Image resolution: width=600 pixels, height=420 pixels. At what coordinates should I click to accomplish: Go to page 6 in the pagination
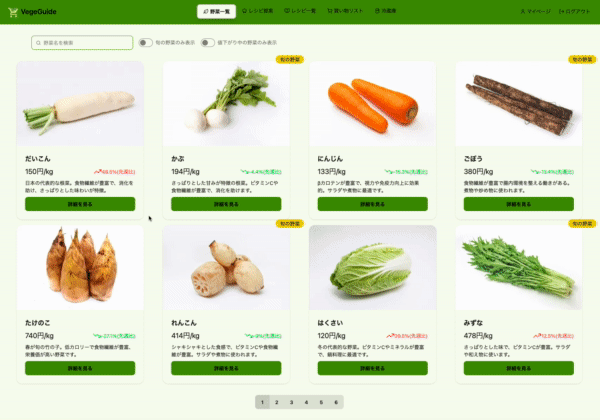(336, 402)
